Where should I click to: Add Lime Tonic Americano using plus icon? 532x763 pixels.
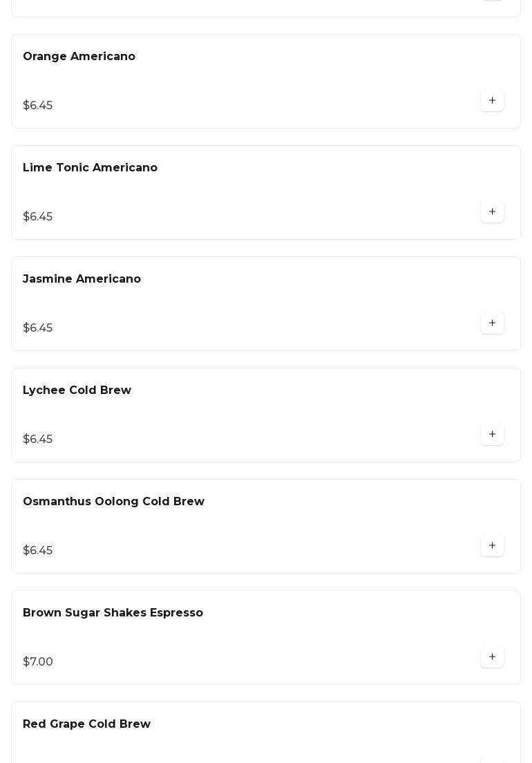[x=492, y=211]
